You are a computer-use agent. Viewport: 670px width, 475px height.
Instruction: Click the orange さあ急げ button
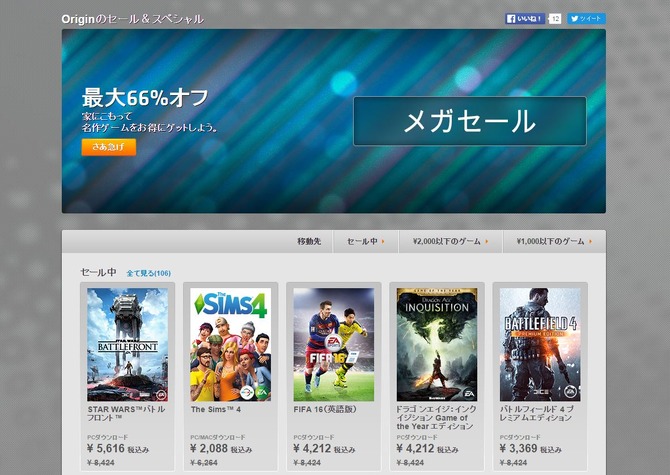click(109, 147)
